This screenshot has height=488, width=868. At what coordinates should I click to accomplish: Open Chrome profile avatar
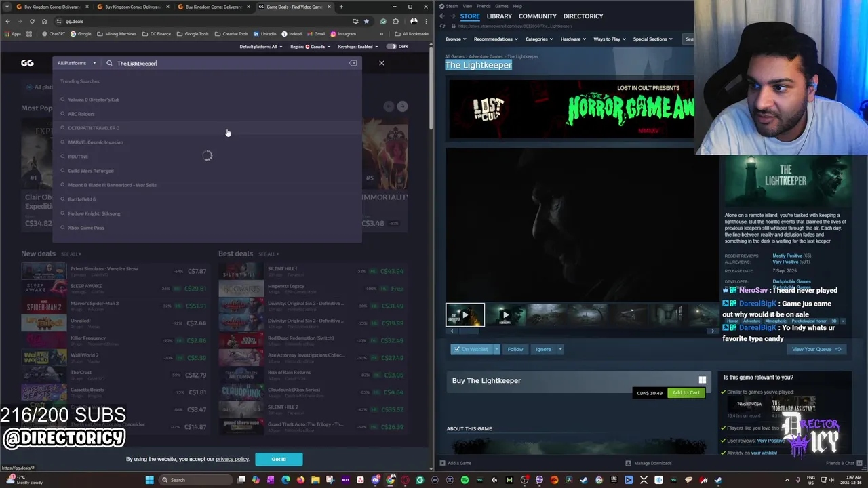(x=414, y=21)
